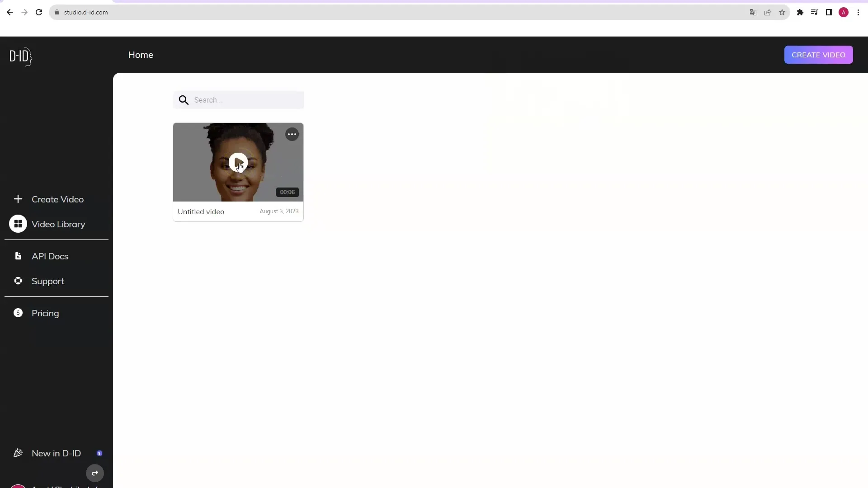Open Support section
Screen dimensions: 868x488
tap(47, 281)
